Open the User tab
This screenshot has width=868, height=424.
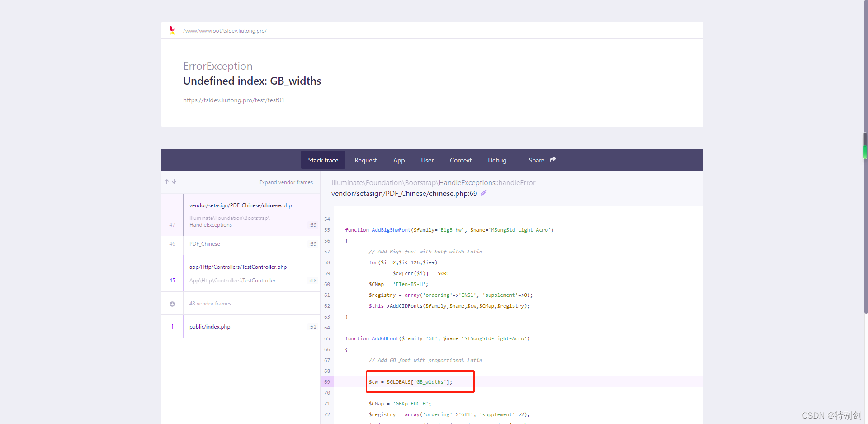tap(427, 160)
